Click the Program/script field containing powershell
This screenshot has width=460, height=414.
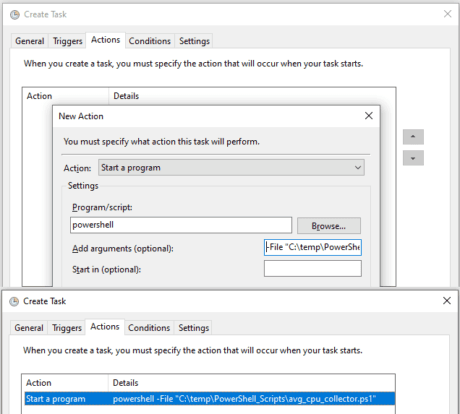(181, 225)
